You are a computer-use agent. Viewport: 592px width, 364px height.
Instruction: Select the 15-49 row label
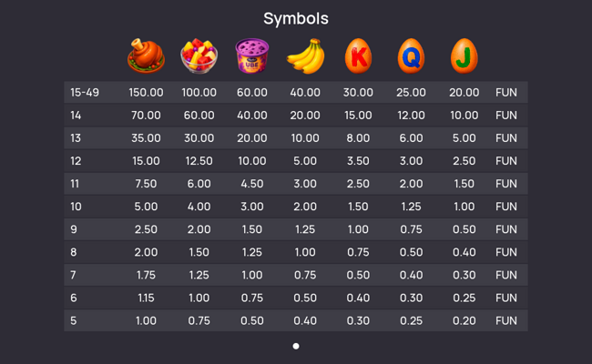(85, 93)
